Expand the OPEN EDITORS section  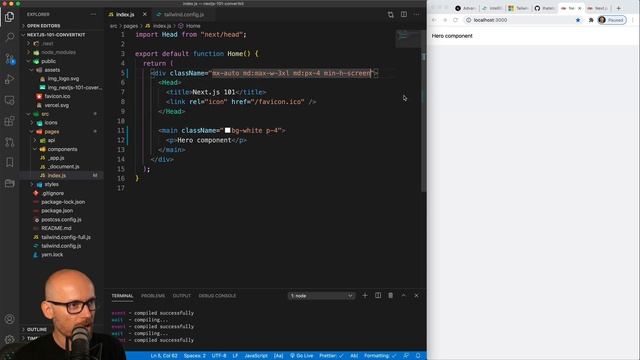[x=43, y=26]
